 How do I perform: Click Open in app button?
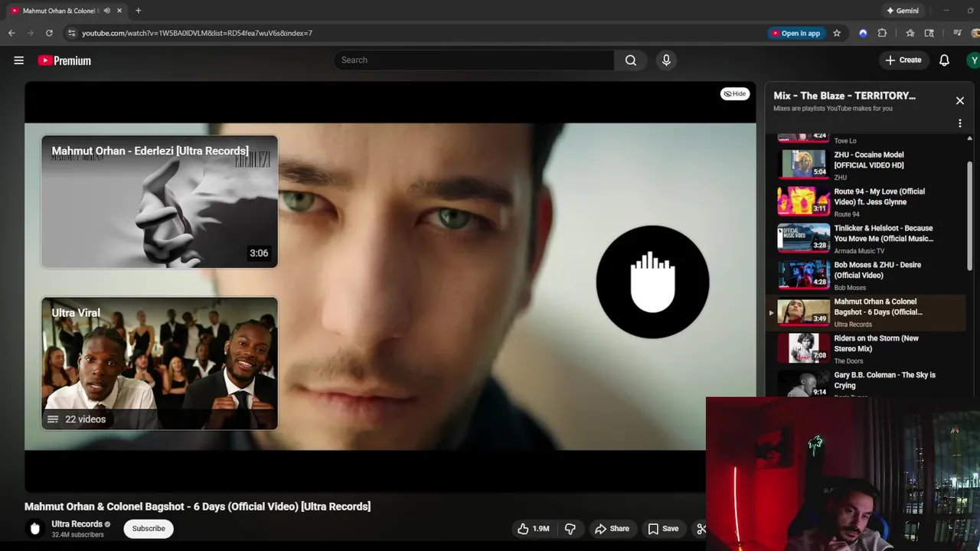pos(796,33)
